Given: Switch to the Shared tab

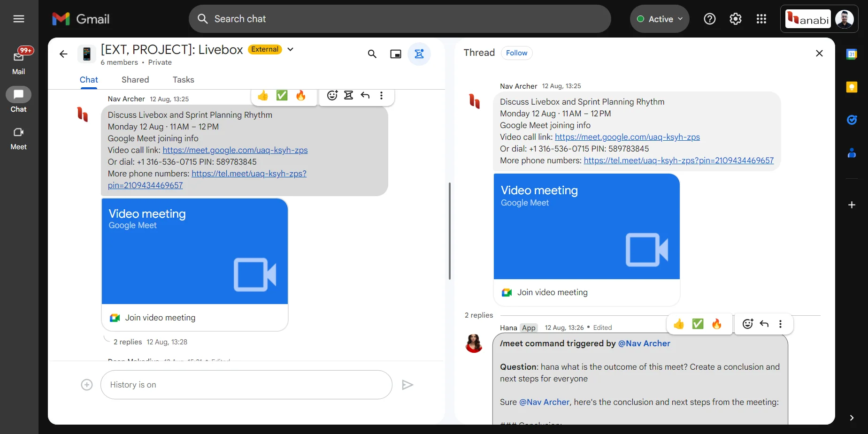Looking at the screenshot, I should click(135, 80).
